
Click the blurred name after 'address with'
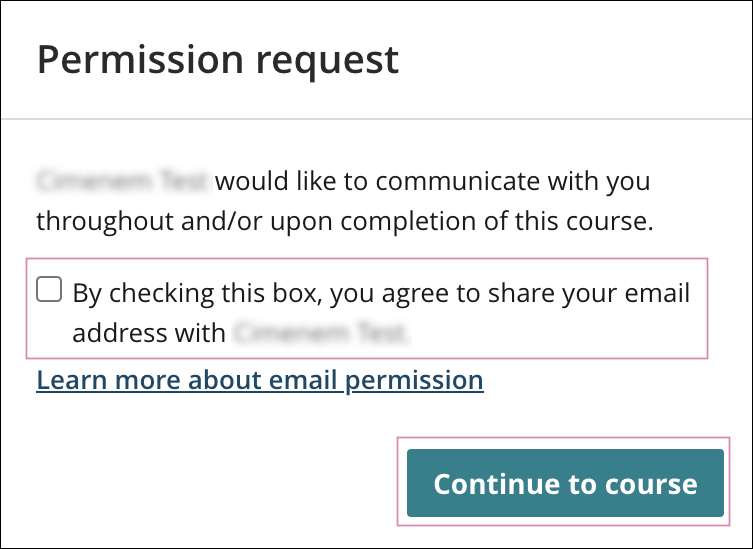click(x=320, y=333)
